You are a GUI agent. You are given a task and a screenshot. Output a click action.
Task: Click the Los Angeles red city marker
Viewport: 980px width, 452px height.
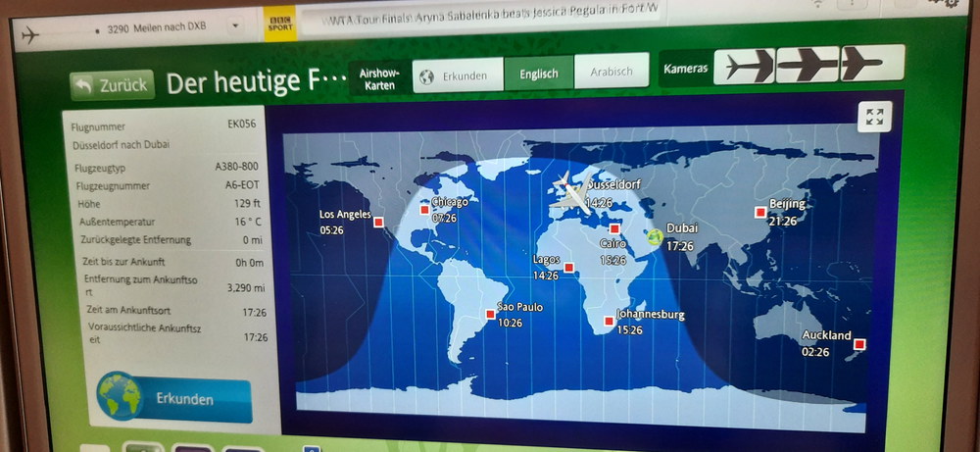coord(378,223)
